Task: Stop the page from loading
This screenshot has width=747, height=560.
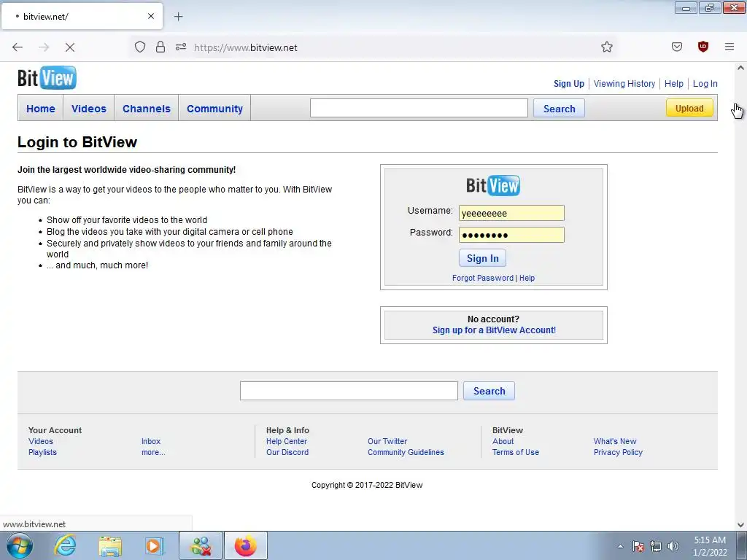Action: coord(70,47)
